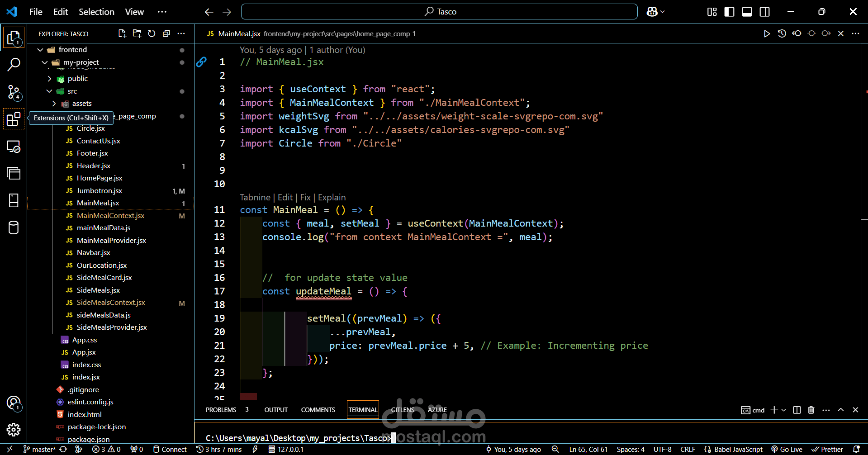The width and height of the screenshot is (868, 455).
Task: Open the File menu
Action: (36, 12)
